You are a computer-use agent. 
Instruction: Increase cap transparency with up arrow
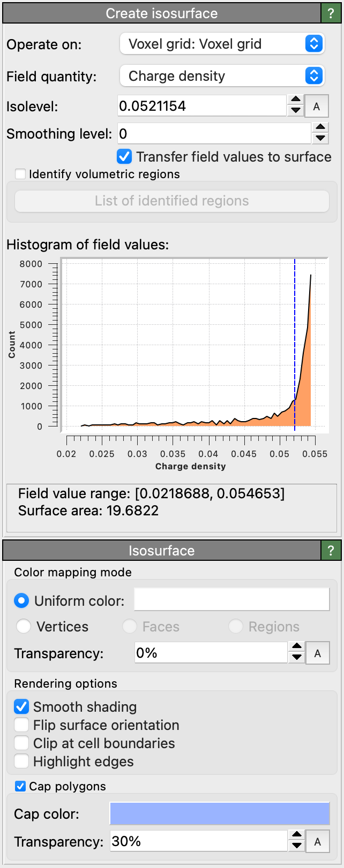pos(296,836)
